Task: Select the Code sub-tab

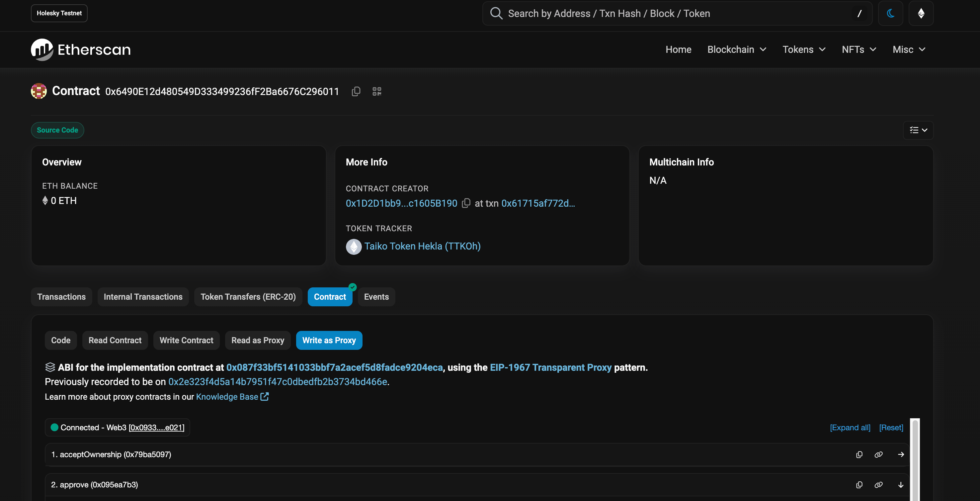Action: tap(61, 340)
